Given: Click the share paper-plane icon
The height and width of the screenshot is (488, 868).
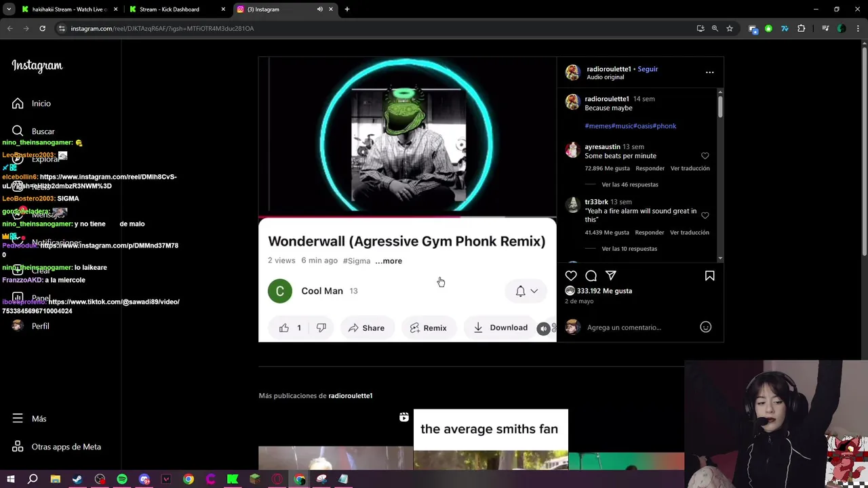Looking at the screenshot, I should (611, 276).
